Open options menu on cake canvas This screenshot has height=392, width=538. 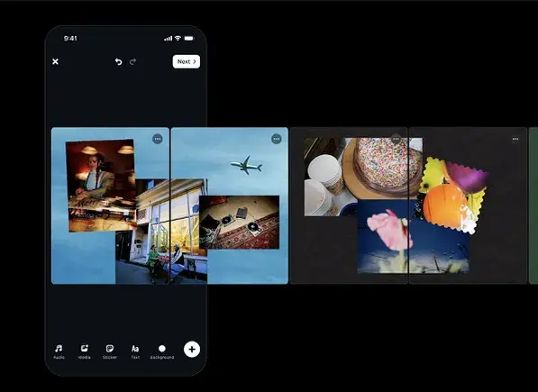[x=396, y=139]
